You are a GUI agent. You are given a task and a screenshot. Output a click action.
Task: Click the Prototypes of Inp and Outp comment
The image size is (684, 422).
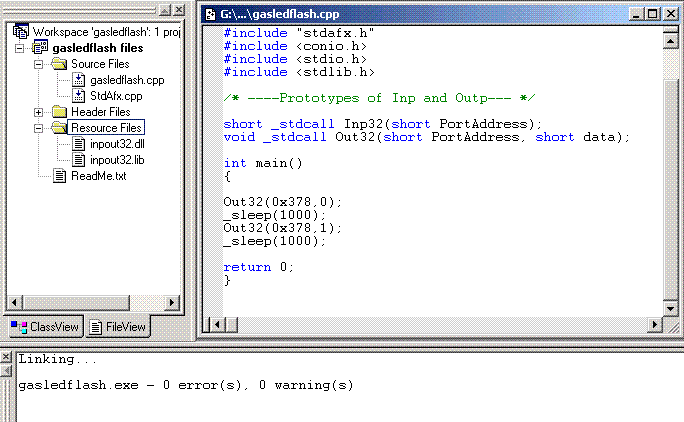click(x=379, y=98)
